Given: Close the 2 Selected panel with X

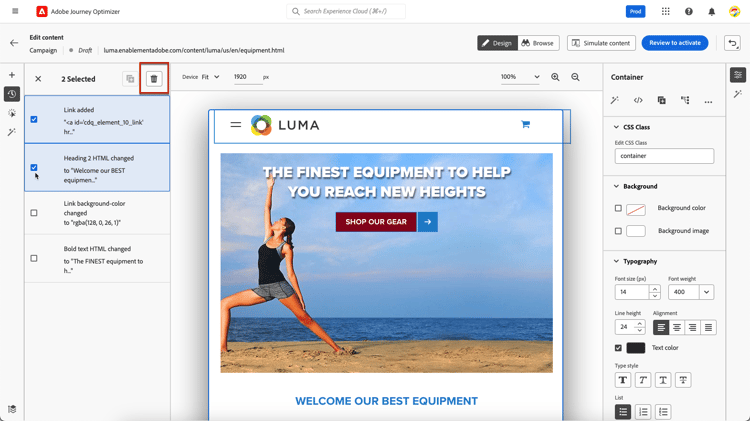Looking at the screenshot, I should click(38, 79).
